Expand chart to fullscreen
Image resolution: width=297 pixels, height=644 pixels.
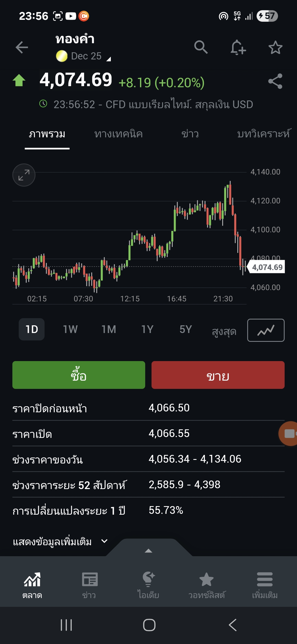pos(24,175)
